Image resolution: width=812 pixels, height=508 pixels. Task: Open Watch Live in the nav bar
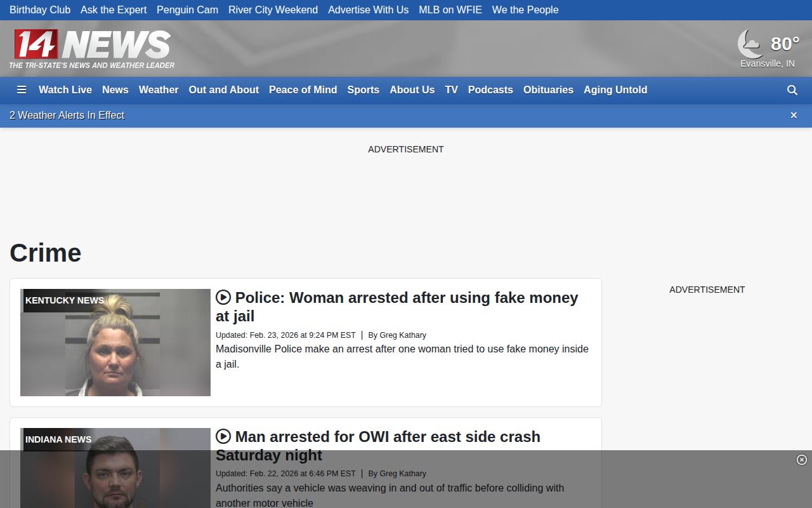click(x=65, y=90)
